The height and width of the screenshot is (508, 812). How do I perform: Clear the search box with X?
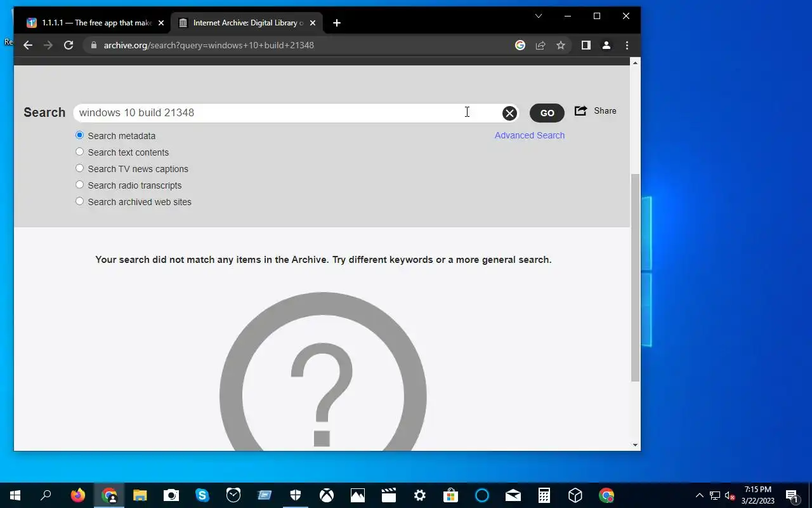coord(509,113)
